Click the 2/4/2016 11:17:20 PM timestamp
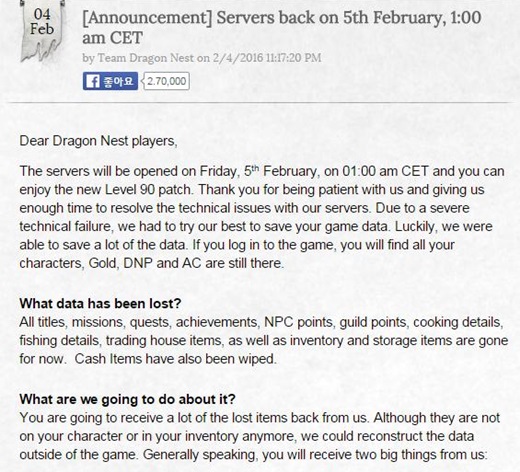 point(267,58)
